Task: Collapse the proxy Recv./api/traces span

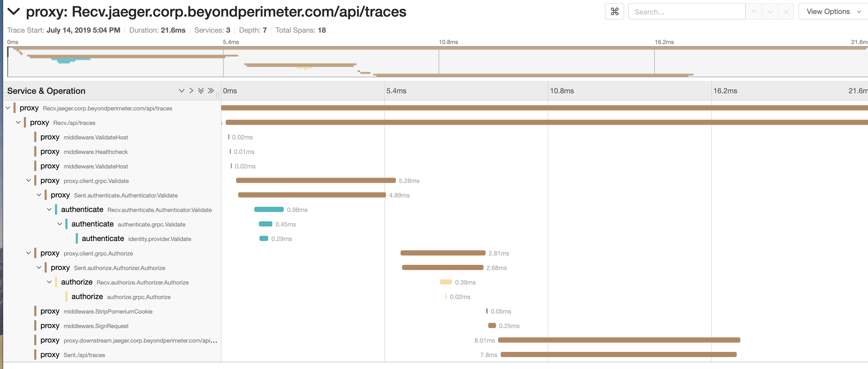Action: click(18, 123)
